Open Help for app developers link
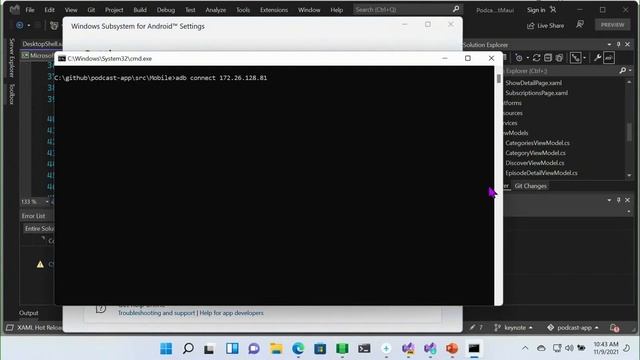The height and width of the screenshot is (360, 640). pyautogui.click(x=231, y=313)
